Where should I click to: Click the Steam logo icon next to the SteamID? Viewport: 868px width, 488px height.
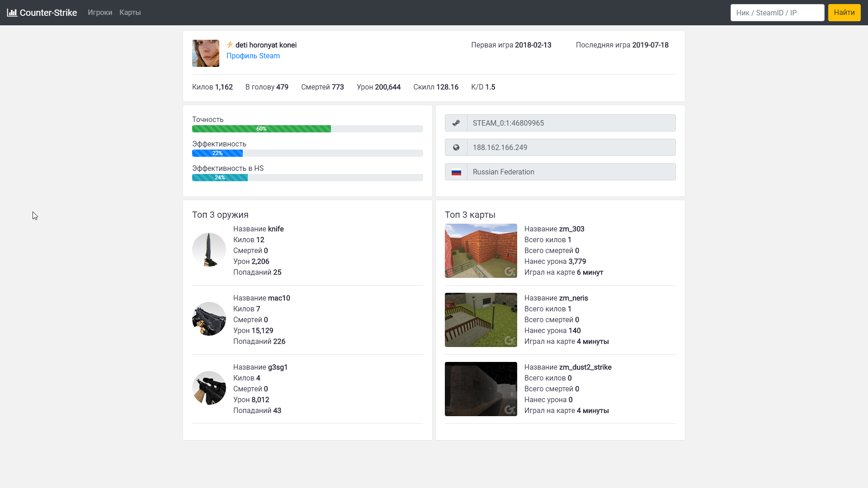pyautogui.click(x=456, y=123)
